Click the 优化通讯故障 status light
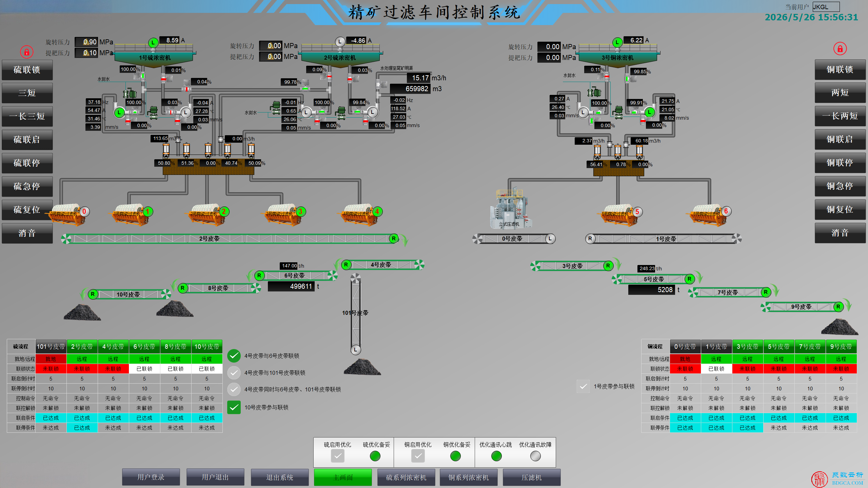 pos(535,456)
